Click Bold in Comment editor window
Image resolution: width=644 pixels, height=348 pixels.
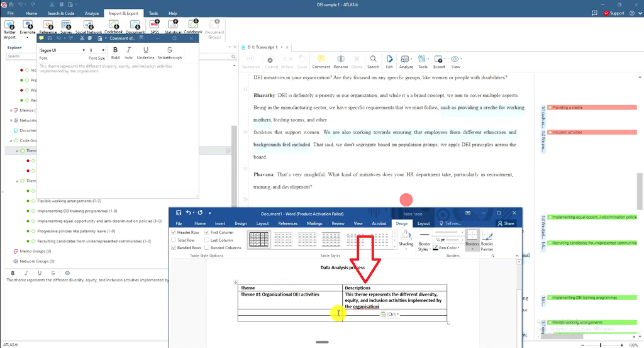pos(116,53)
